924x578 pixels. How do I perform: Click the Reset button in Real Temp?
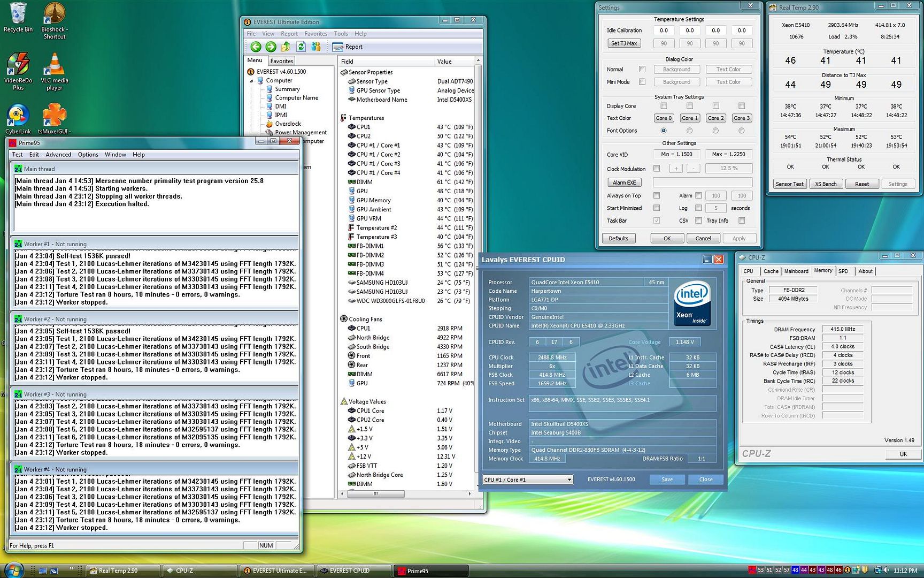[x=862, y=184]
